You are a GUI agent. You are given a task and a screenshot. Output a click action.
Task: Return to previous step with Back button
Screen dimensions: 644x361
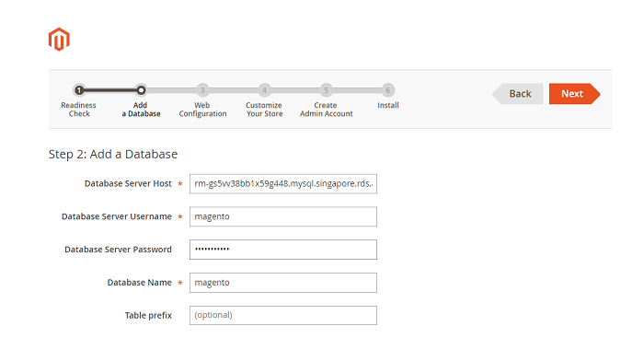coord(518,94)
